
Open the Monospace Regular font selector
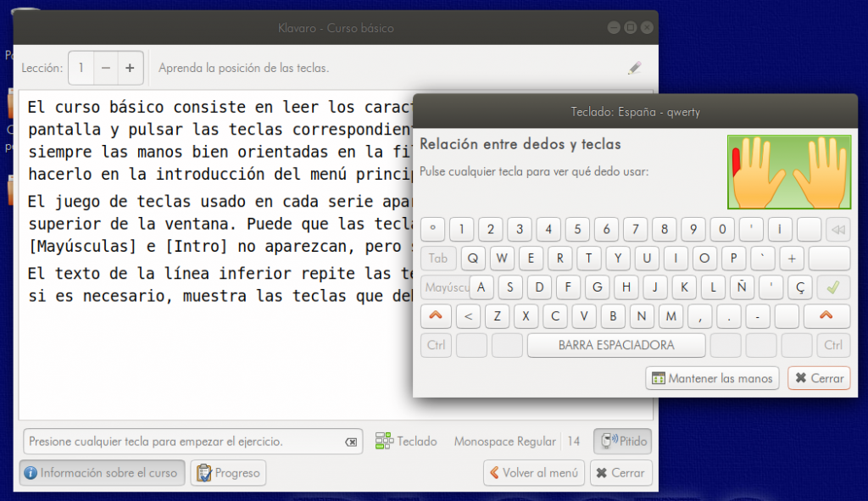click(x=504, y=442)
